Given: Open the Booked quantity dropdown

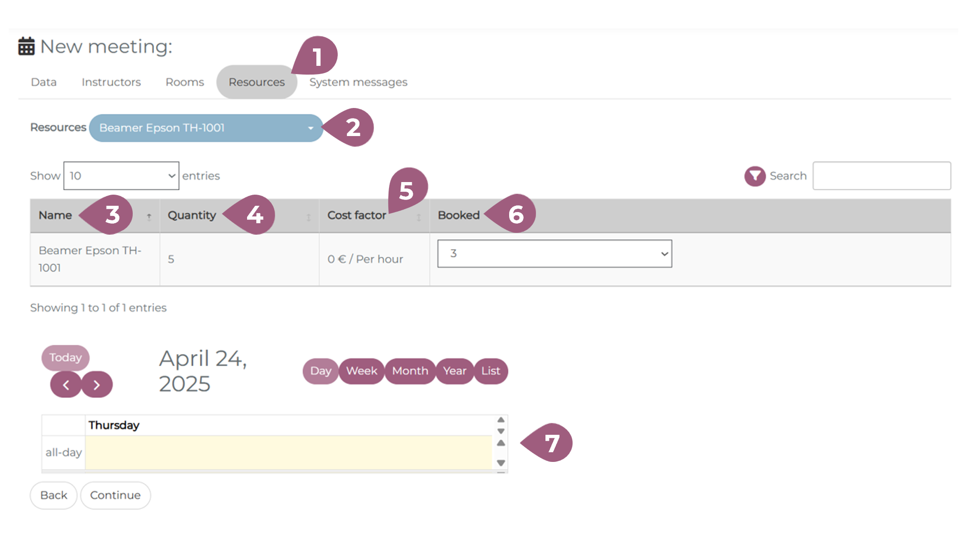Looking at the screenshot, I should (554, 254).
